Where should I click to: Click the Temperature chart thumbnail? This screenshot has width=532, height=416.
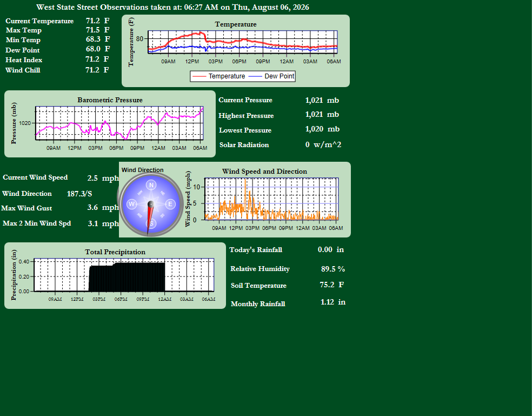coord(236,51)
